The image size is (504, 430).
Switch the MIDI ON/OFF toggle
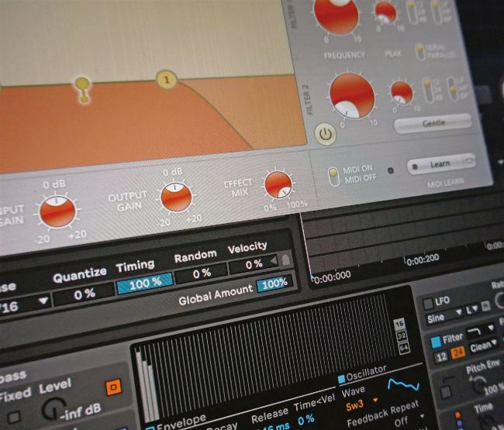pos(333,174)
